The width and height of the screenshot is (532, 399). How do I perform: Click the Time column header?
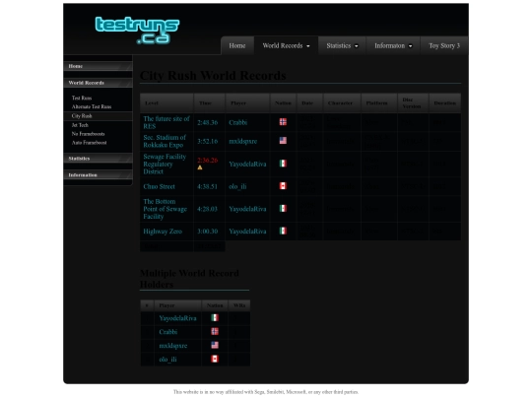click(x=209, y=103)
